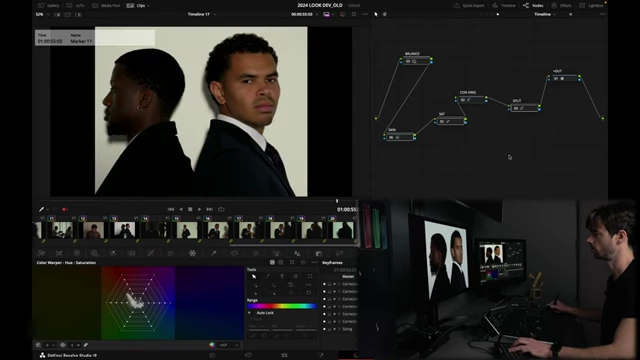Click the Range hue spectrum bar
The image size is (640, 360).
[x=282, y=306]
